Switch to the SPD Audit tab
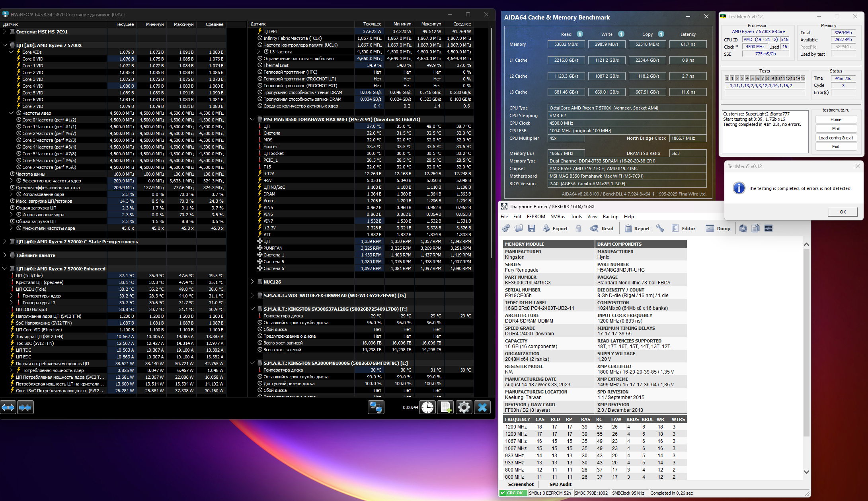868x501 pixels. (560, 484)
